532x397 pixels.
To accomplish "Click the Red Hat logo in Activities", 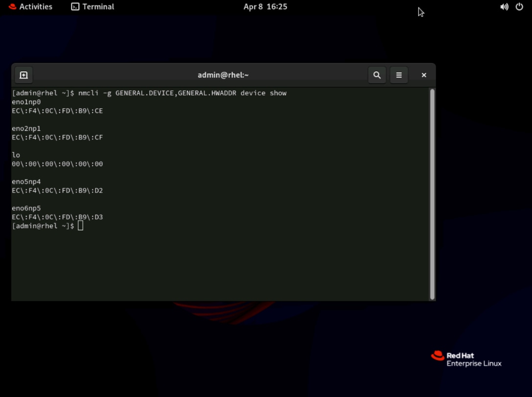I will click(x=12, y=6).
